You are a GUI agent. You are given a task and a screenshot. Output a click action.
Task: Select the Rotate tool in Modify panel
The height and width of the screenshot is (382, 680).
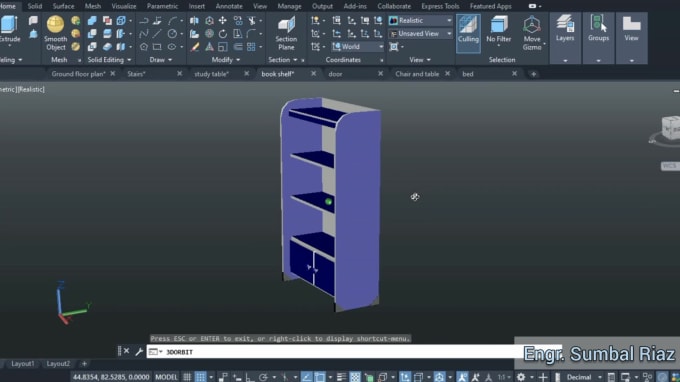tap(223, 33)
